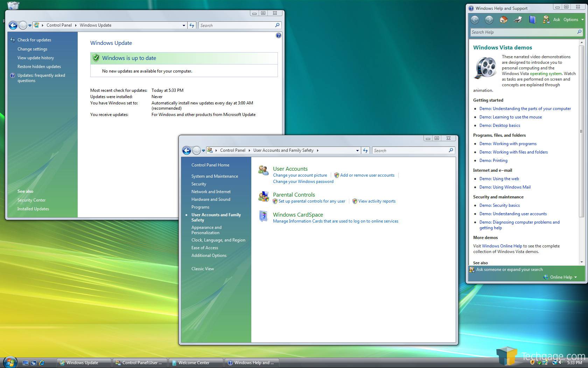588x368 pixels.
Task: Click the green shield up-to-date icon
Action: (96, 58)
